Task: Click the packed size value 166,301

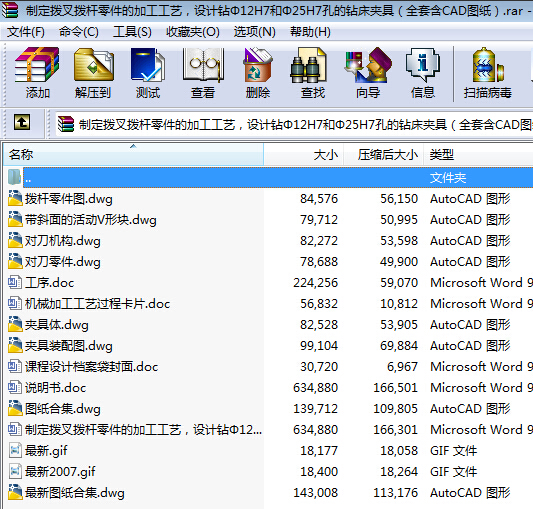Action: tap(396, 430)
